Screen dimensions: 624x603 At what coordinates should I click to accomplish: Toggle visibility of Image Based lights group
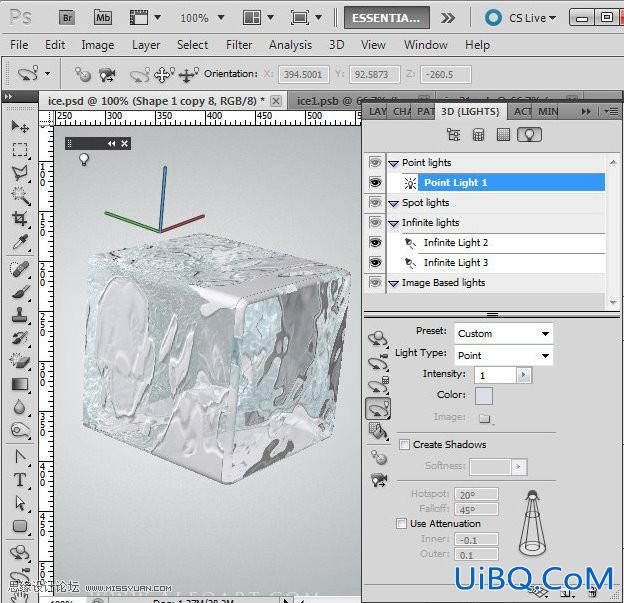pyautogui.click(x=375, y=282)
